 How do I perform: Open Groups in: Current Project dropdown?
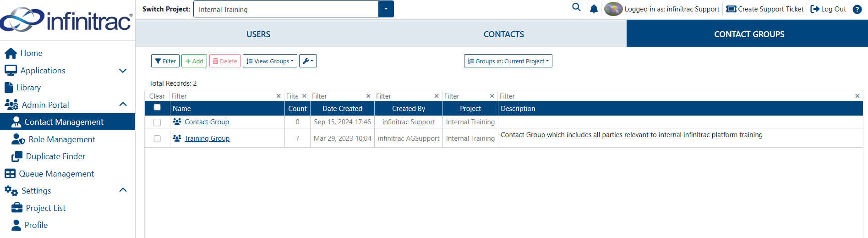pos(508,61)
